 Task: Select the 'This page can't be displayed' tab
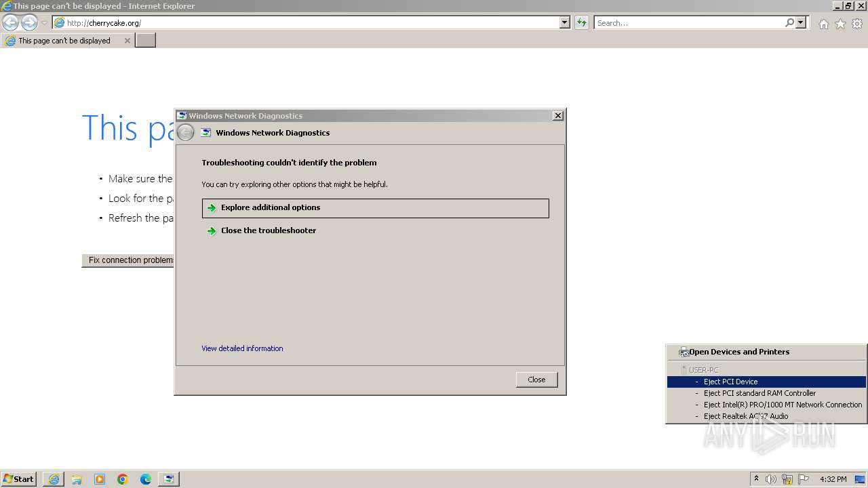[66, 41]
